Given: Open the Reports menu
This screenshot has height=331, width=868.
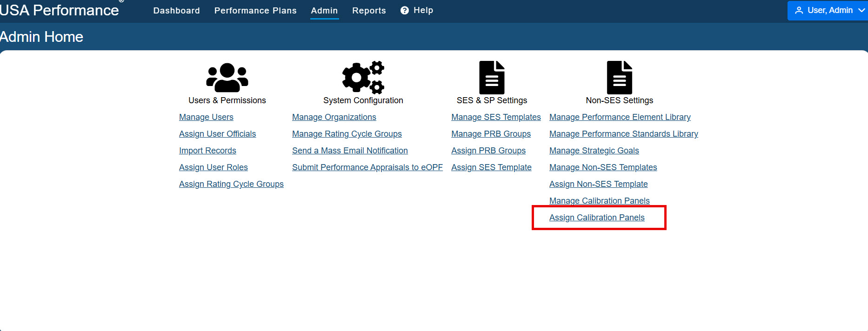Looking at the screenshot, I should click(x=369, y=10).
